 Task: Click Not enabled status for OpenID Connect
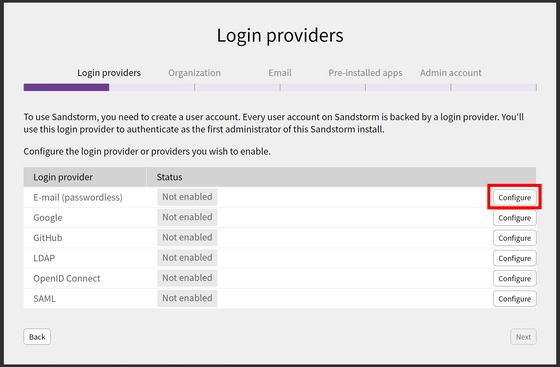[187, 278]
